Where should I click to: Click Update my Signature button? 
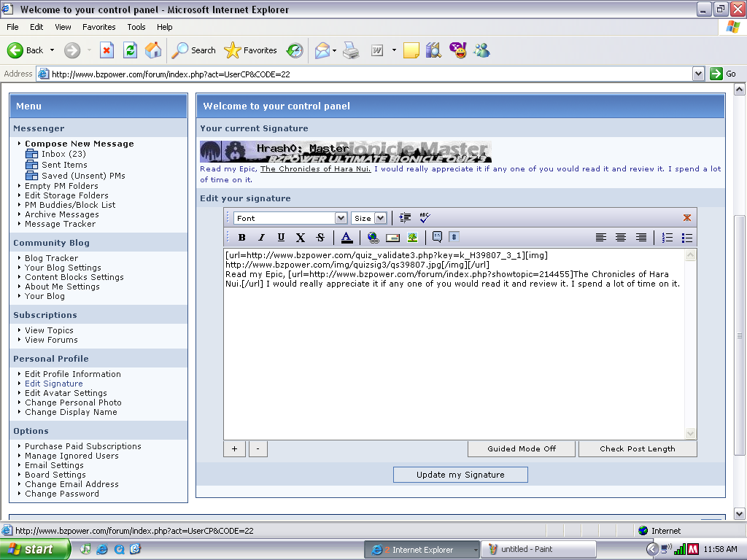click(x=460, y=474)
